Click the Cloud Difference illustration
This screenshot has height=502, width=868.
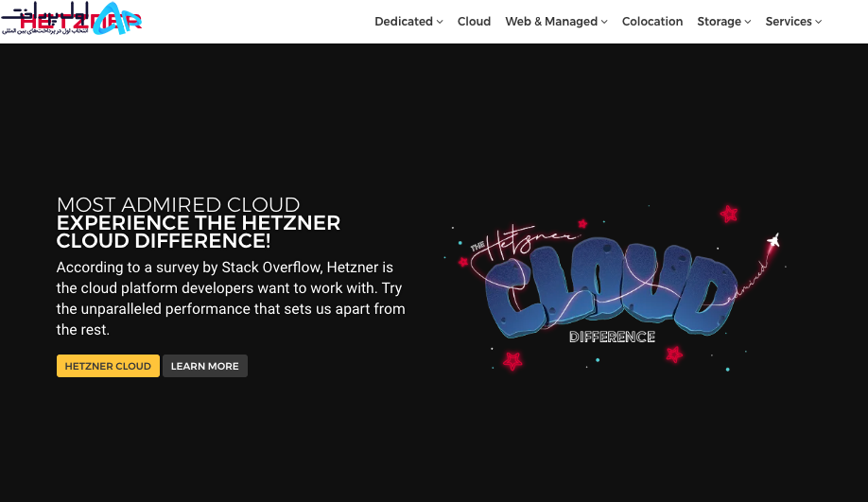pos(615,287)
